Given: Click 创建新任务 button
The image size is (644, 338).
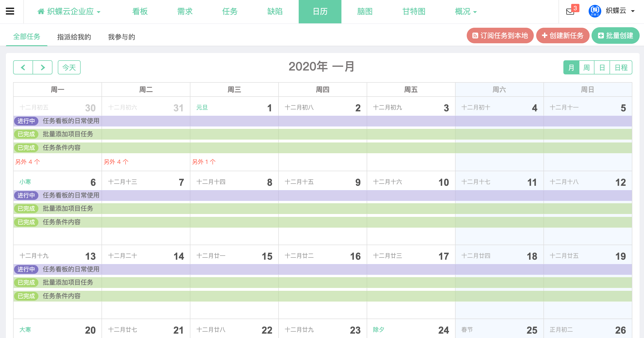Looking at the screenshot, I should [562, 36].
